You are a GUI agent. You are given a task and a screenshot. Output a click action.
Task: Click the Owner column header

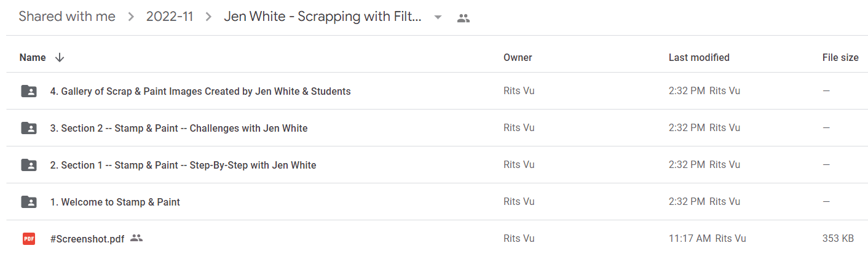(518, 57)
